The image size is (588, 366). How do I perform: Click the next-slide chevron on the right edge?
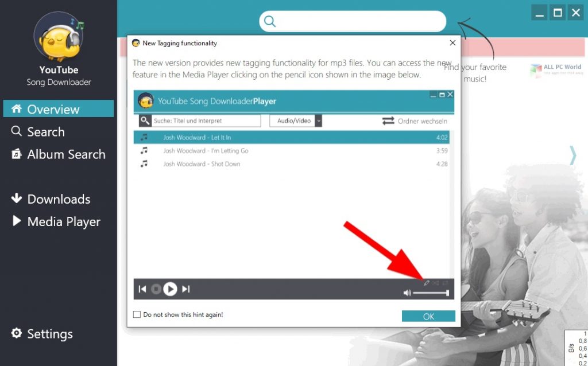pos(573,155)
